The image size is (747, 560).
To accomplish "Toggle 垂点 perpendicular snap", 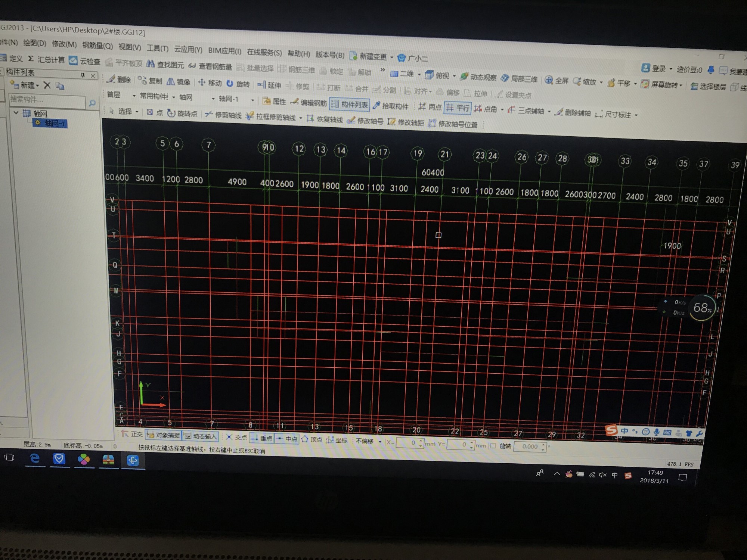I will pos(261,438).
